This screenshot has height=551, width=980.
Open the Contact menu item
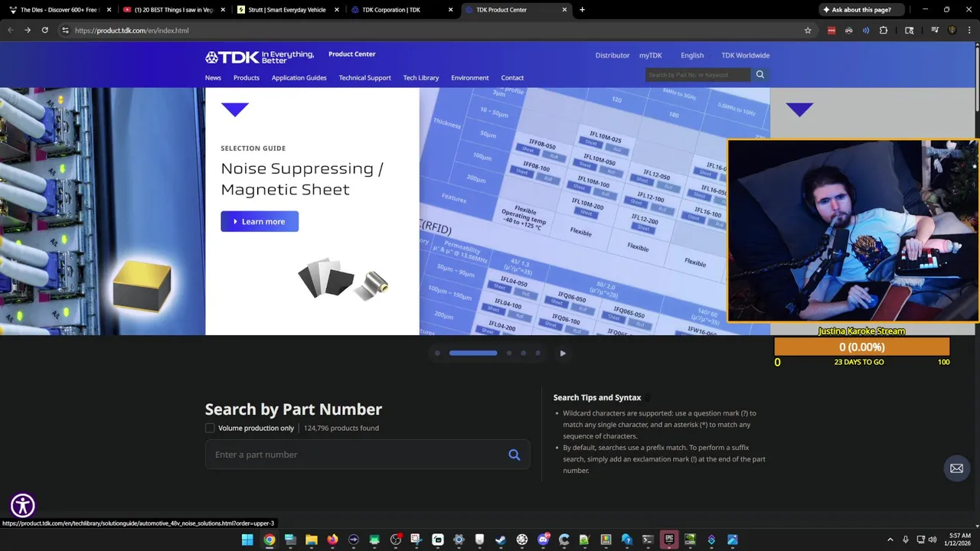click(512, 77)
